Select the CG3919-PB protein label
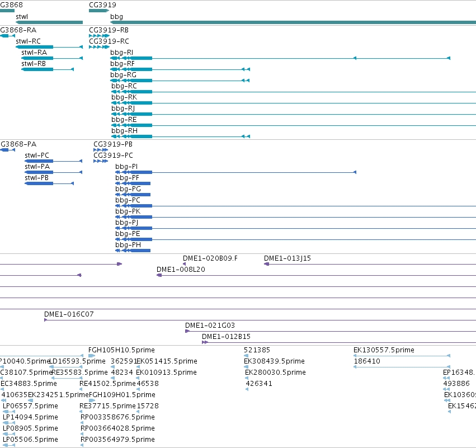 113,144
